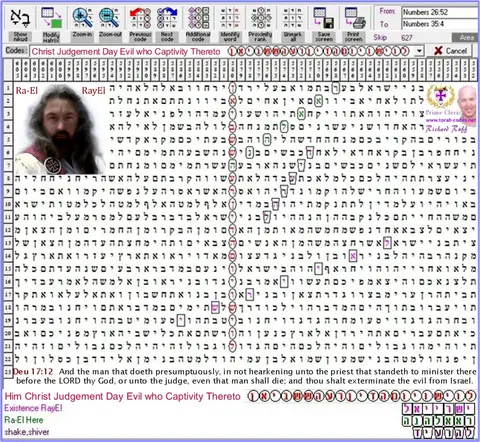
Task: Click the red 'RayEl' caption text
Action: coord(93,90)
